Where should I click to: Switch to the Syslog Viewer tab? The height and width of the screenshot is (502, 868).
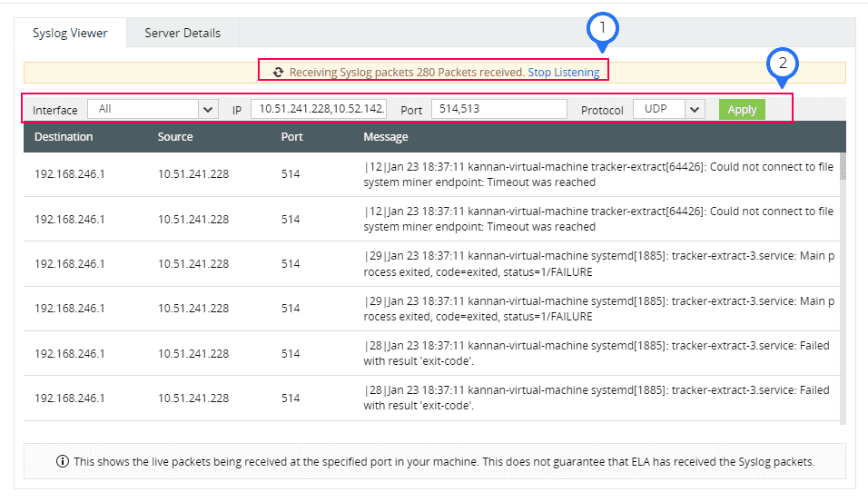[x=70, y=34]
